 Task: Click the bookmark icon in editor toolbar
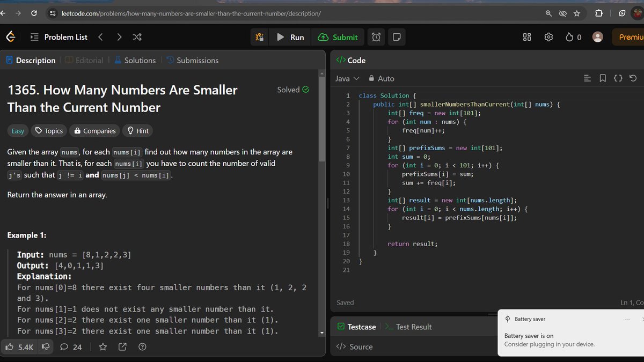603,78
